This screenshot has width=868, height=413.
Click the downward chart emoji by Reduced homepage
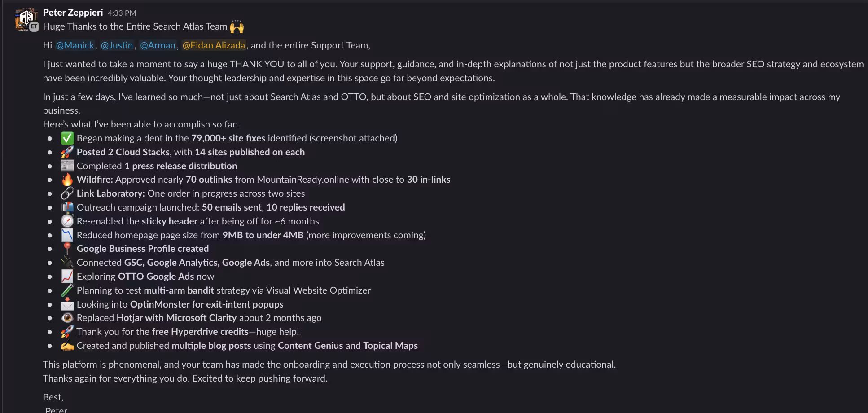(x=67, y=235)
